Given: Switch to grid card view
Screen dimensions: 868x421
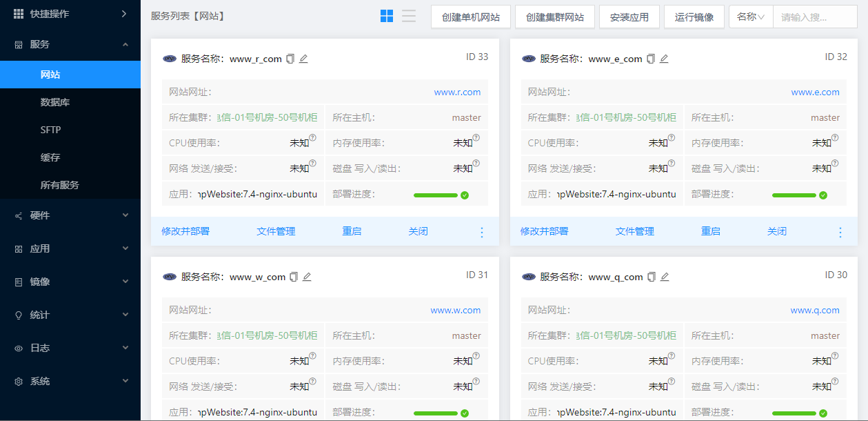Looking at the screenshot, I should point(387,16).
